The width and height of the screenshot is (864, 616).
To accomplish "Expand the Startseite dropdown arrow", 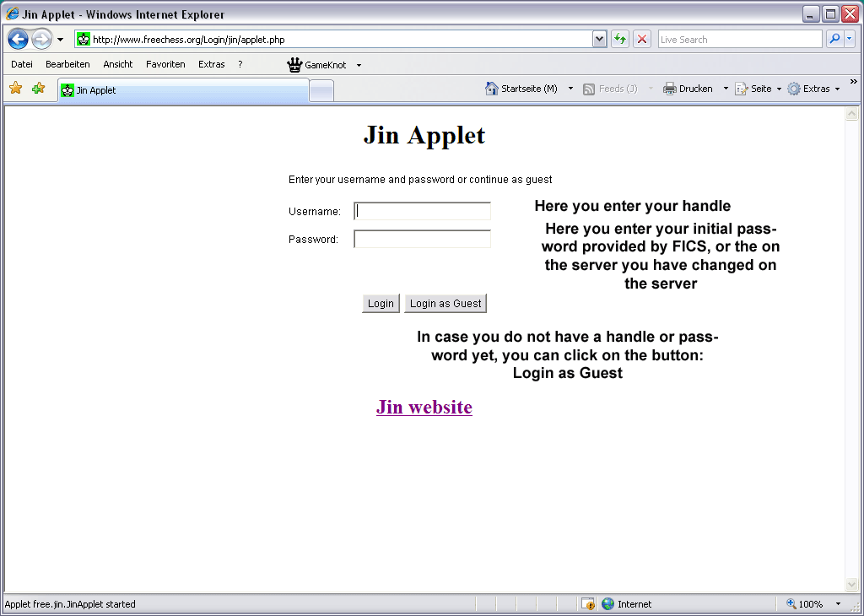I will (x=570, y=89).
